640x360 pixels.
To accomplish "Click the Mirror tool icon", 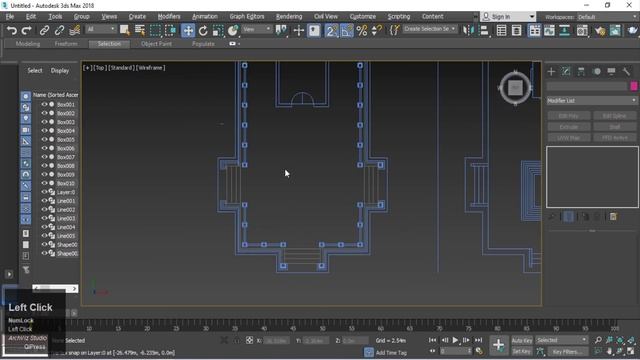I will click(468, 30).
